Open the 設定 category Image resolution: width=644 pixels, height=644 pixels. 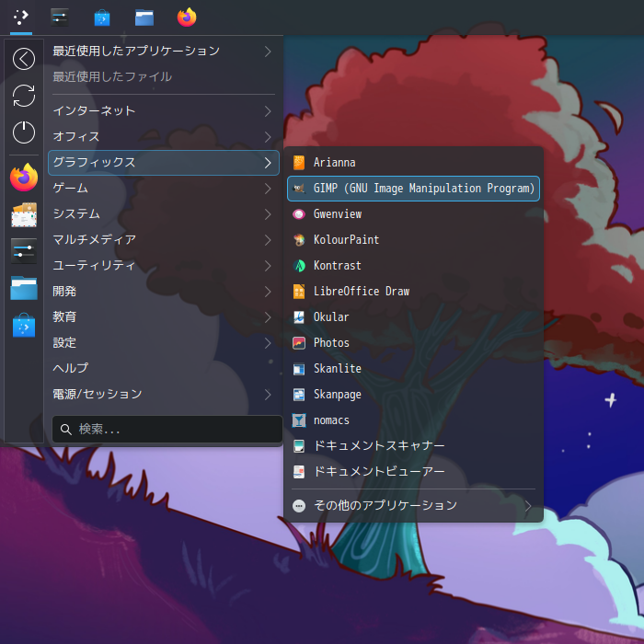[164, 343]
